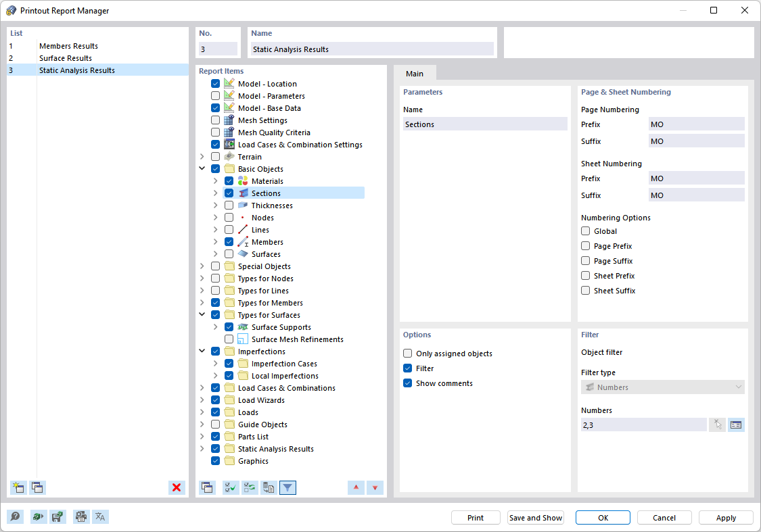Viewport: 761px width, 532px height.
Task: Select Graphics item in tree
Action: [x=253, y=461]
